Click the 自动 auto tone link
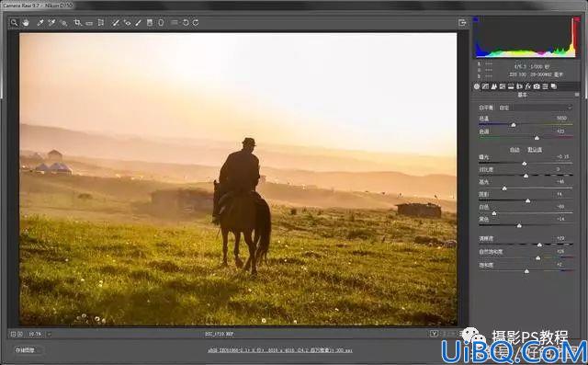 point(514,150)
